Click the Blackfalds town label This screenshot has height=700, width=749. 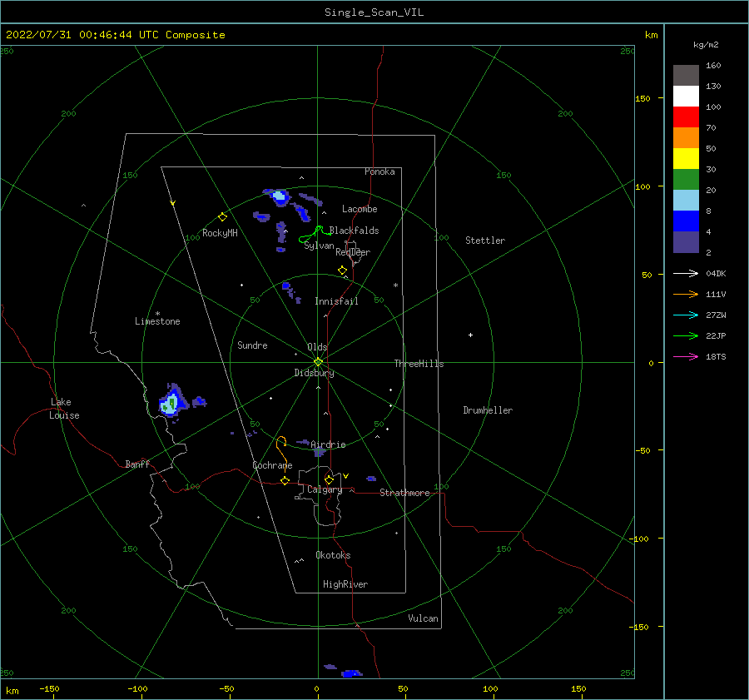click(x=354, y=231)
